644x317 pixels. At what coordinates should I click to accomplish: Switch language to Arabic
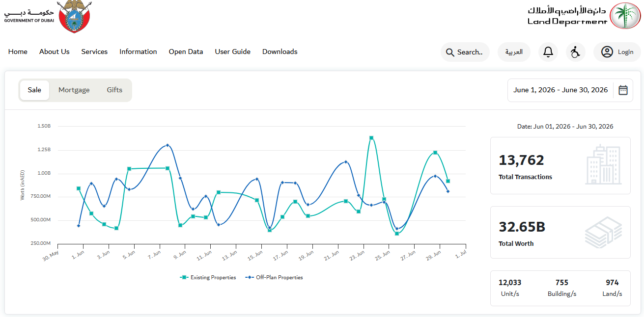514,52
